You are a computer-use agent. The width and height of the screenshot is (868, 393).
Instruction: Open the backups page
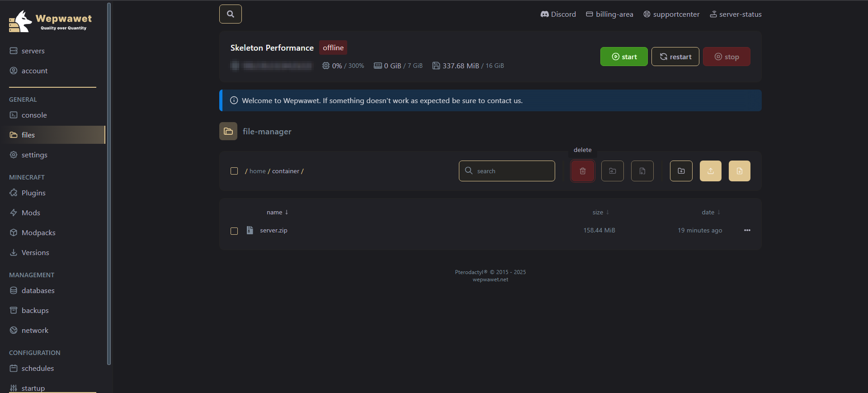click(x=29, y=310)
